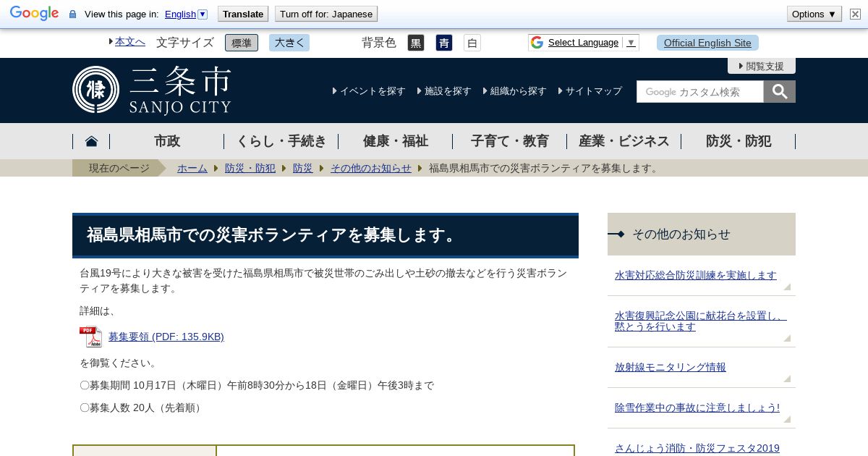Open the くらし・手続き menu
868x456 pixels.
click(281, 141)
